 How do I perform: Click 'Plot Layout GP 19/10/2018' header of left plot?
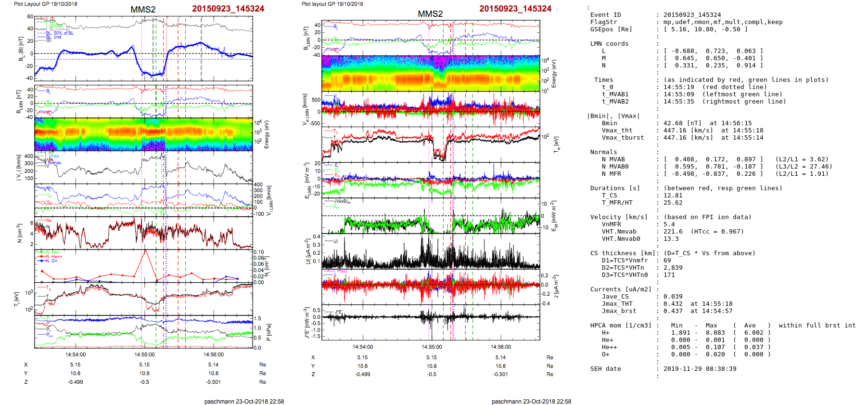tap(46, 4)
